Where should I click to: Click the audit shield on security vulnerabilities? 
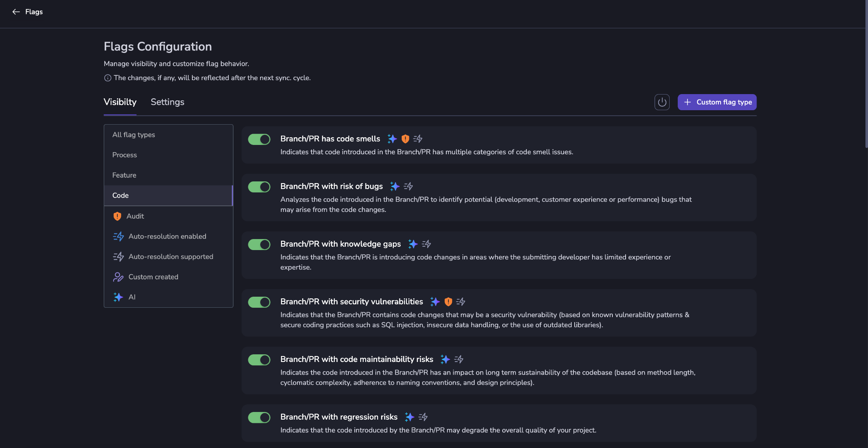pyautogui.click(x=448, y=302)
